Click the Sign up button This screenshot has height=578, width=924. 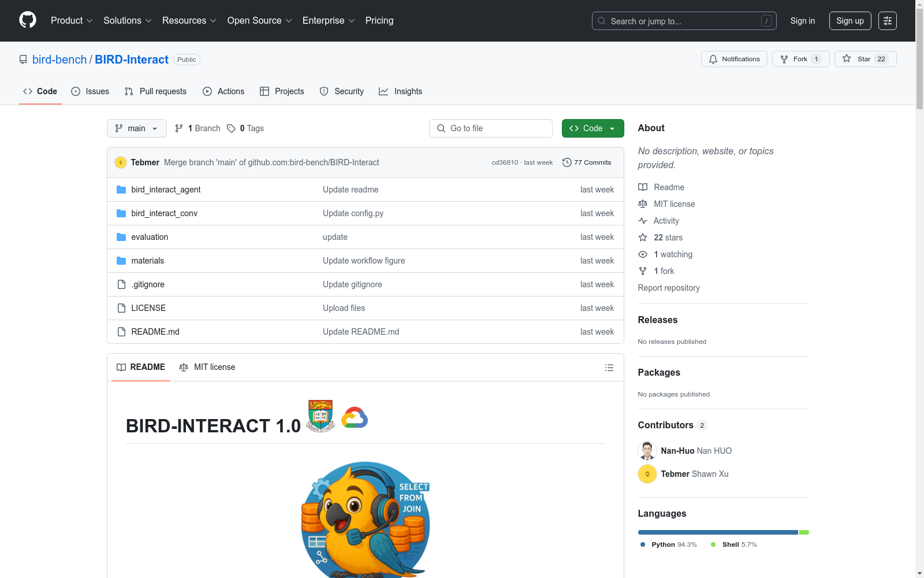pos(850,21)
